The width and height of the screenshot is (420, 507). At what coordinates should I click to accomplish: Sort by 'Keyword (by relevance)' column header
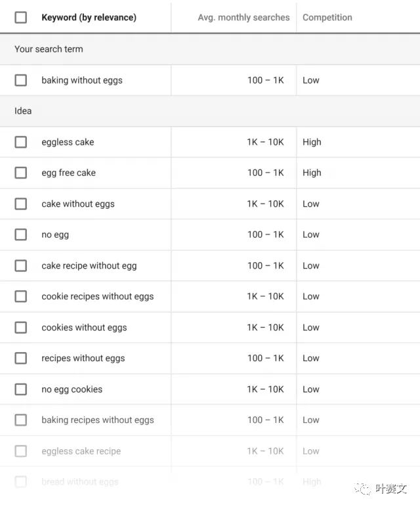89,18
